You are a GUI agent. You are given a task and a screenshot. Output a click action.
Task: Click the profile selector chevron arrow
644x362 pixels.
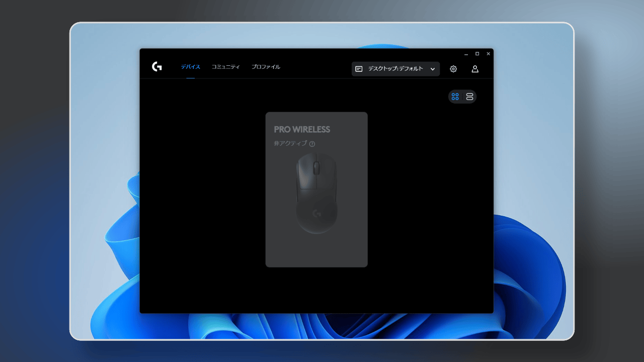[432, 69]
